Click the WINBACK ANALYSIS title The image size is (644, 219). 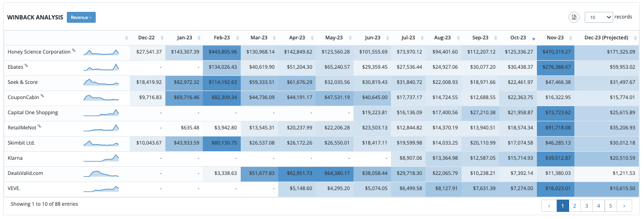35,17
